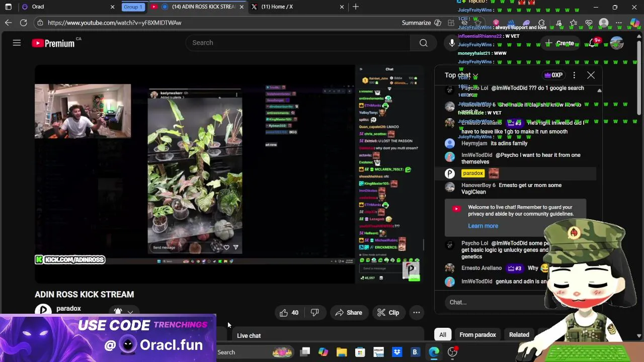Click the YouTube search magnifier button
644x362 pixels.
click(424, 43)
